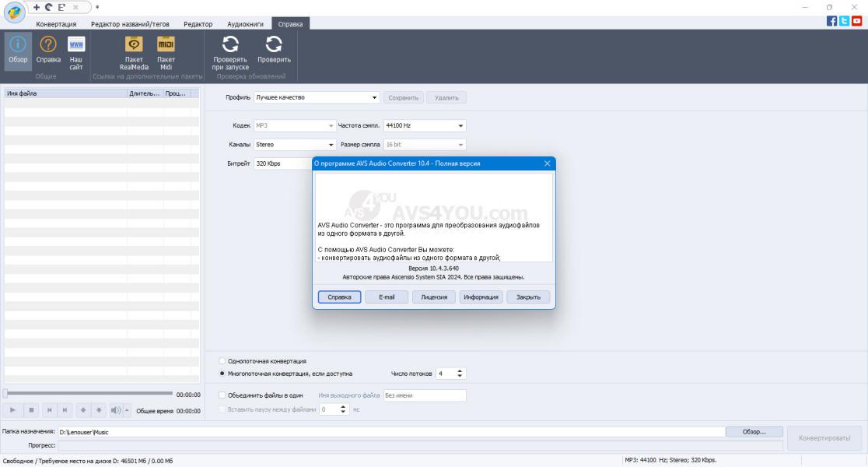Select the Справка ribbon tab
This screenshot has height=467, width=868.
point(290,24)
